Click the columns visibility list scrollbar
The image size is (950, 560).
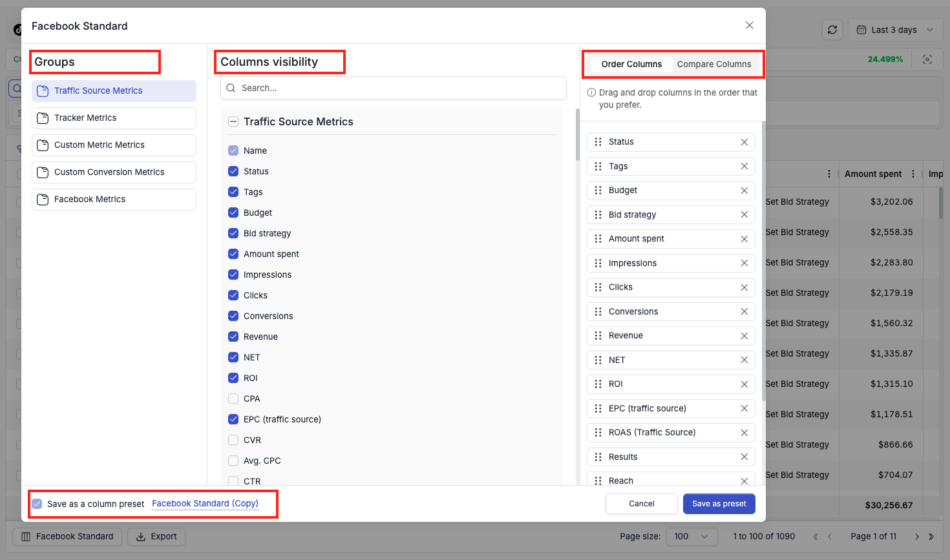(578, 134)
